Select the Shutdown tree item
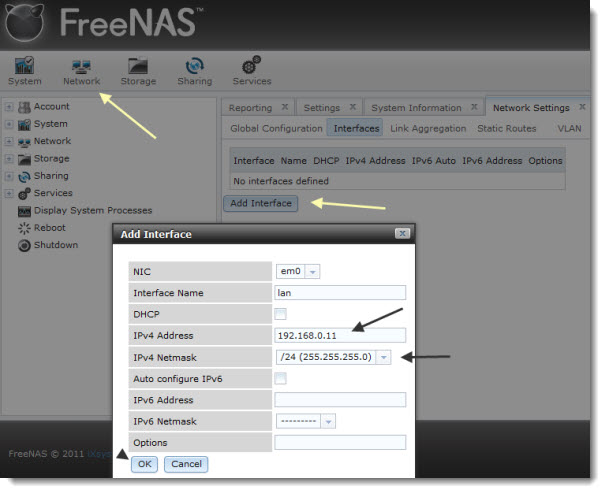The width and height of the screenshot is (605, 493). 56,245
